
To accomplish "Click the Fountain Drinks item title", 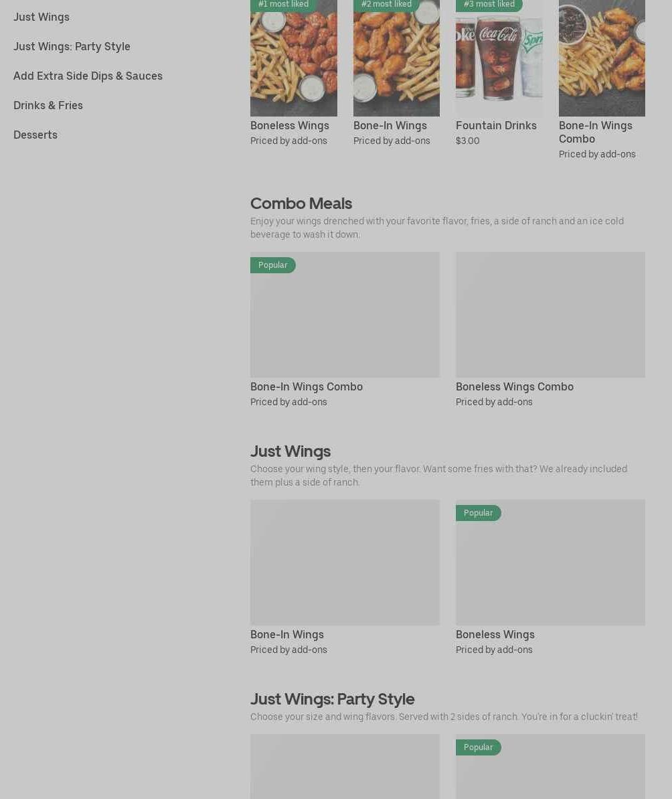I will 496,125.
